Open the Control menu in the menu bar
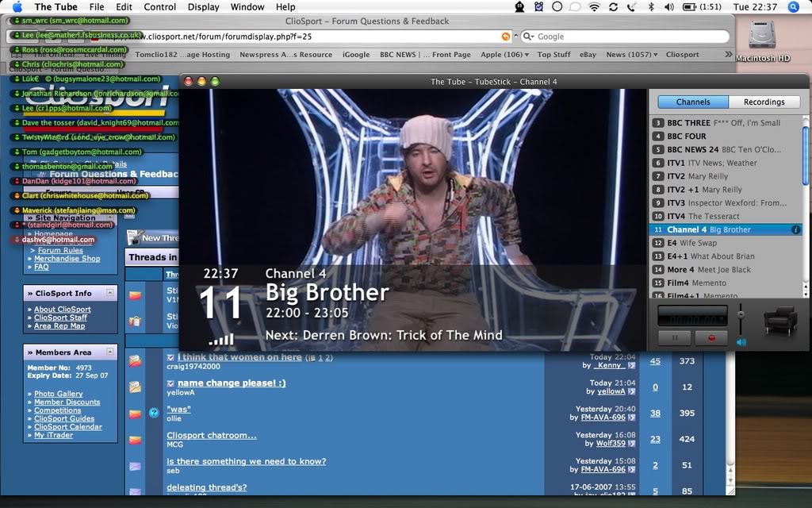Screen dimensions: 812x508 coord(160,7)
